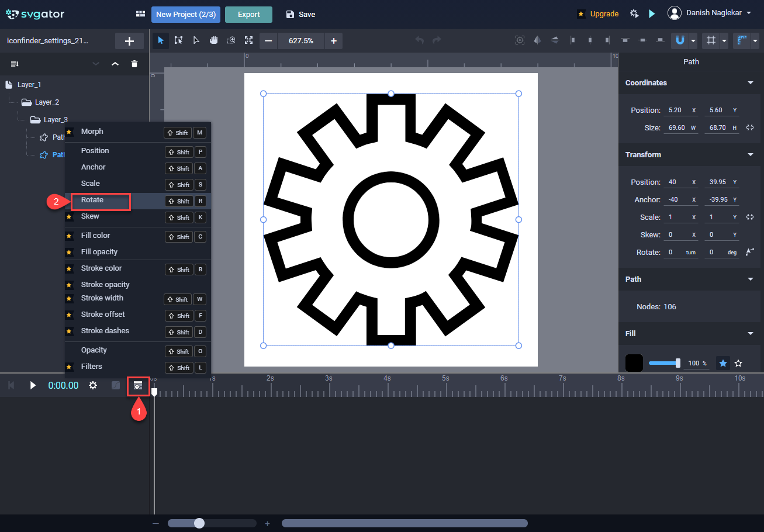Toggle the grid display button
The width and height of the screenshot is (764, 532).
tap(711, 40)
